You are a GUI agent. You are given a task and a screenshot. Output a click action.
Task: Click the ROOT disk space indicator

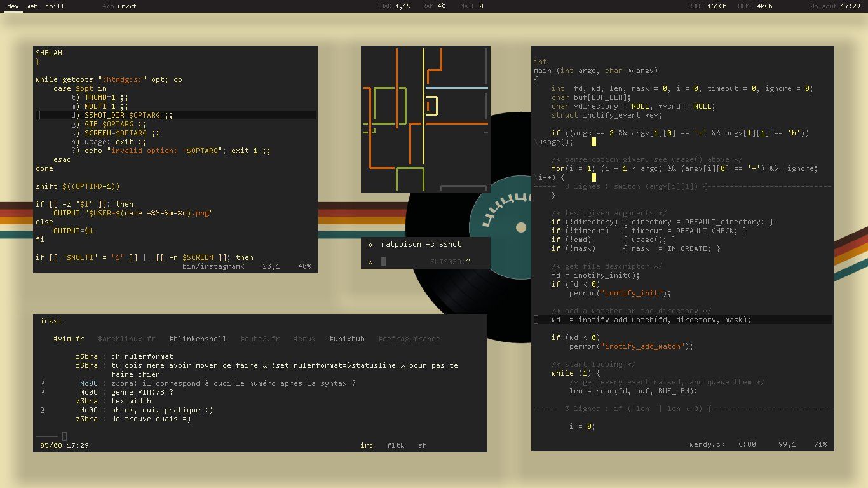(707, 6)
